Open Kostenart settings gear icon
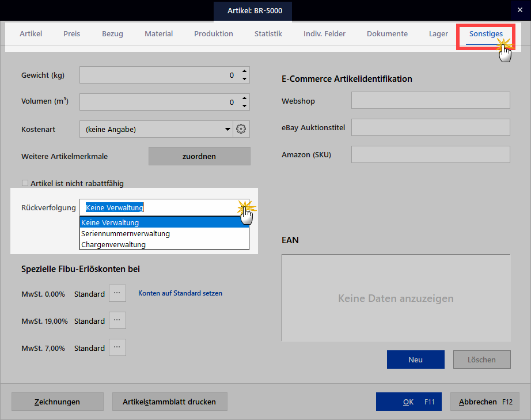This screenshot has width=531, height=420. tap(241, 129)
